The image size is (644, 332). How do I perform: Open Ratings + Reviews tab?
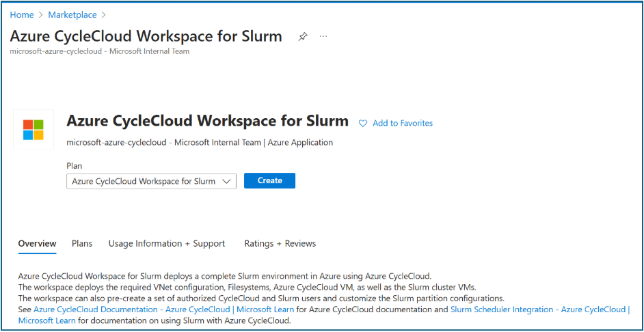[280, 243]
